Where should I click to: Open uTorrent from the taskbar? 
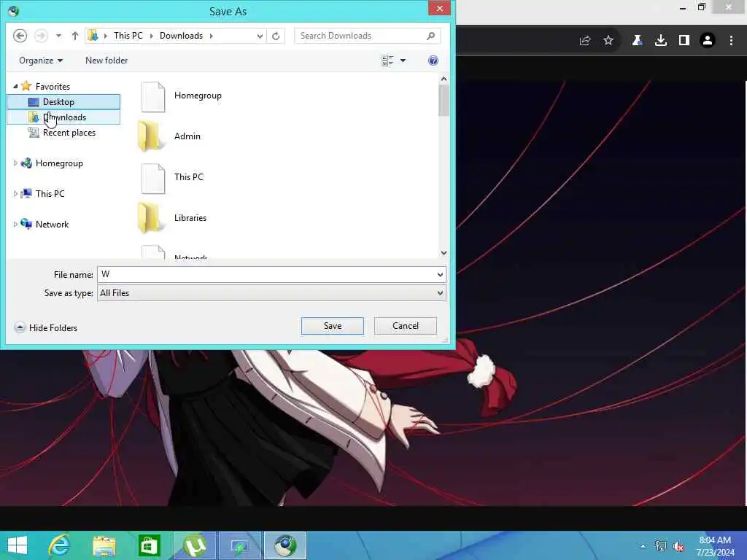(x=194, y=545)
